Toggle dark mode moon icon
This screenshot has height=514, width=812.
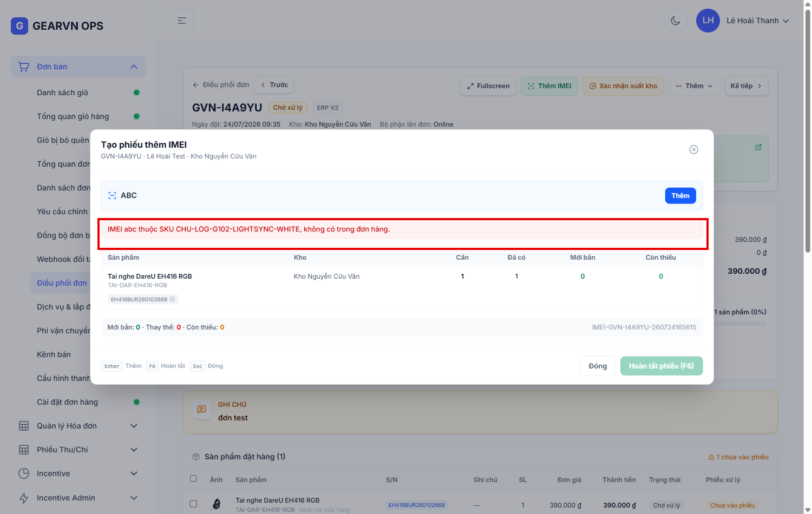click(x=675, y=21)
